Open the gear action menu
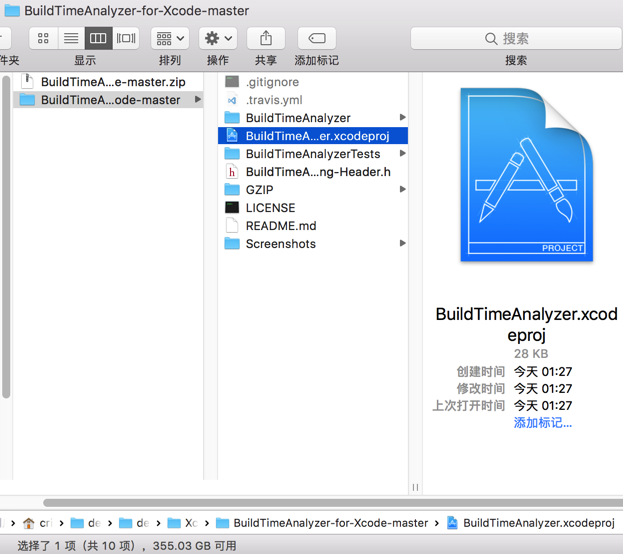The width and height of the screenshot is (623, 554). 218,38
